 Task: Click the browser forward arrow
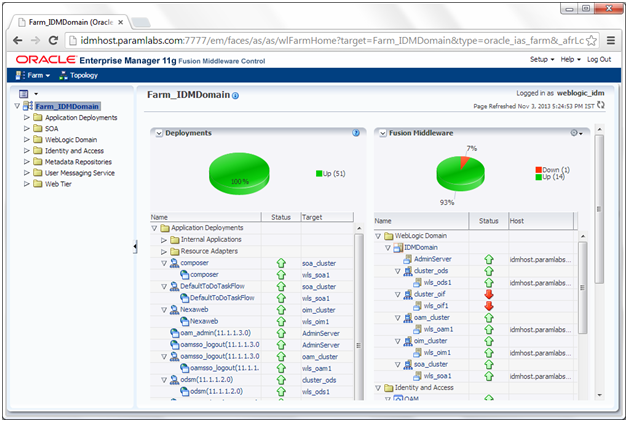(35, 40)
